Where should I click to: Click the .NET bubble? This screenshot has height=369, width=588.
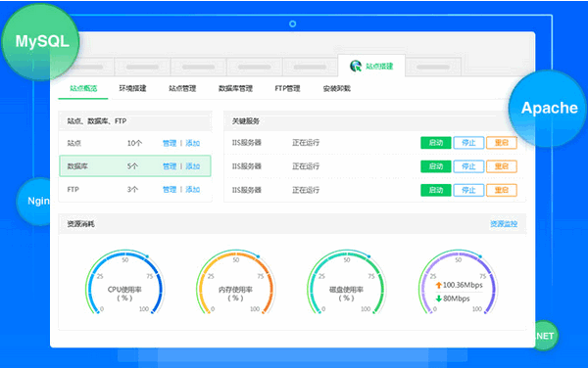pos(546,336)
